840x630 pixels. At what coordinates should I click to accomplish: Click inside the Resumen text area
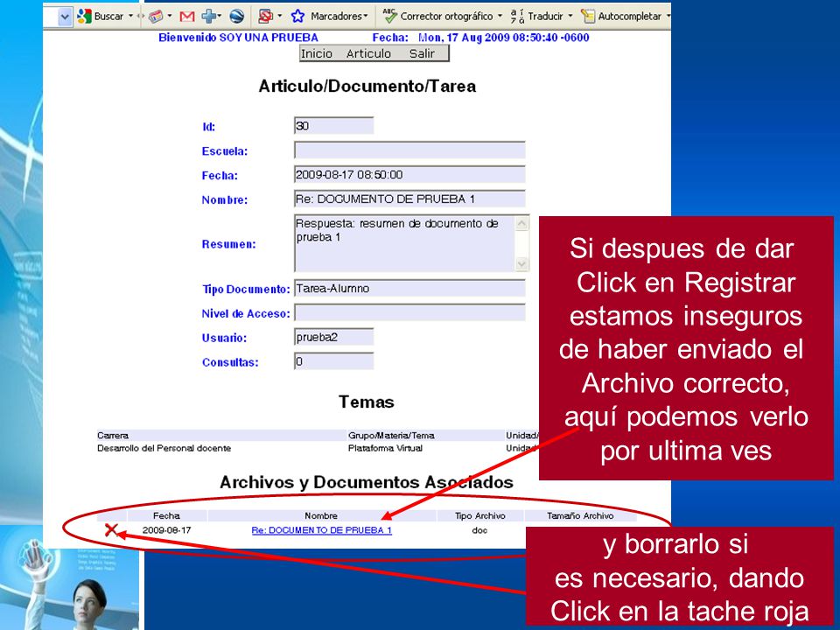pos(405,243)
